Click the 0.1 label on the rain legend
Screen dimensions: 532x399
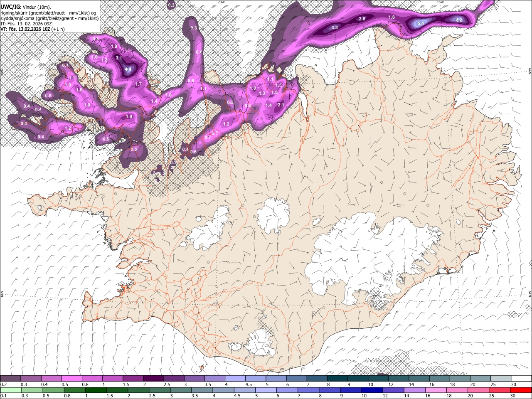click(3, 396)
